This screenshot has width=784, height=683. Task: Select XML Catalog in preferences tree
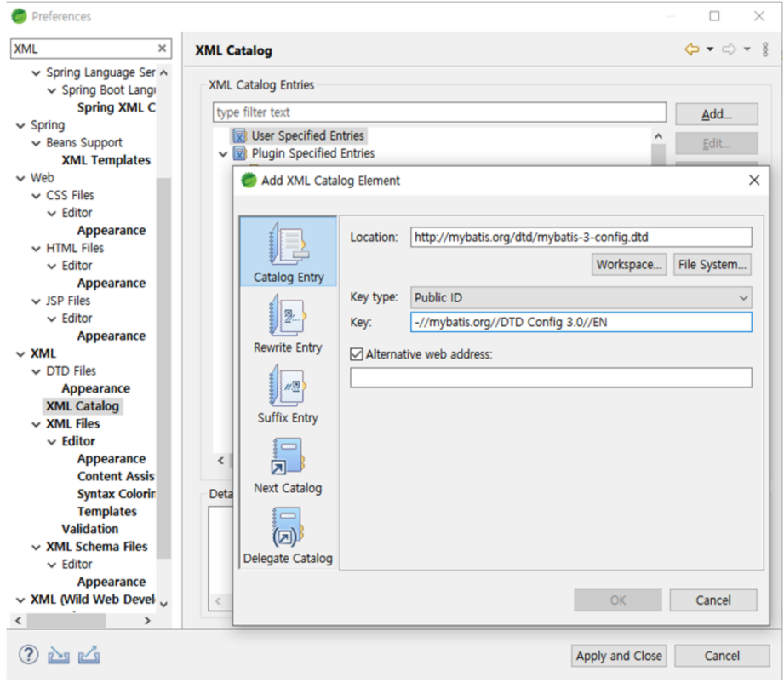pyautogui.click(x=83, y=405)
